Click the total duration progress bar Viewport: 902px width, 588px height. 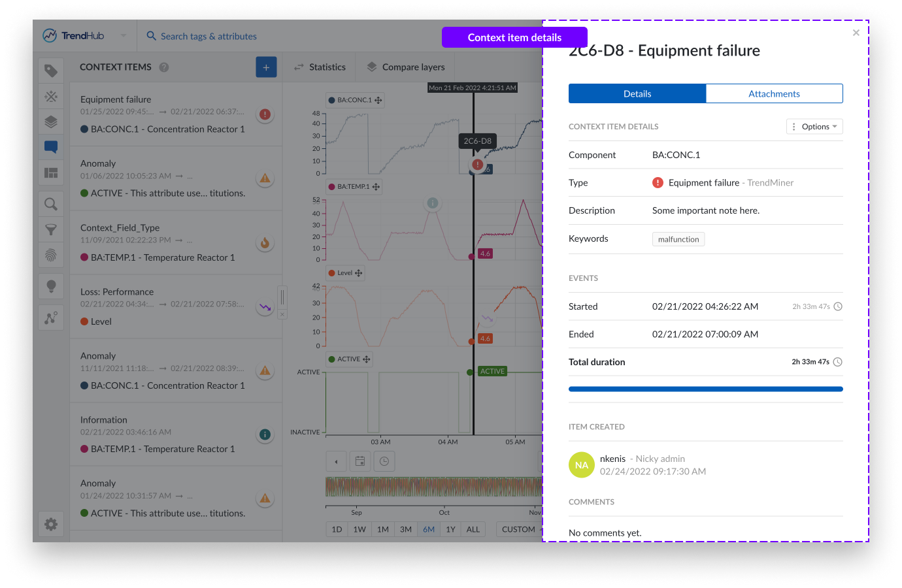click(705, 389)
